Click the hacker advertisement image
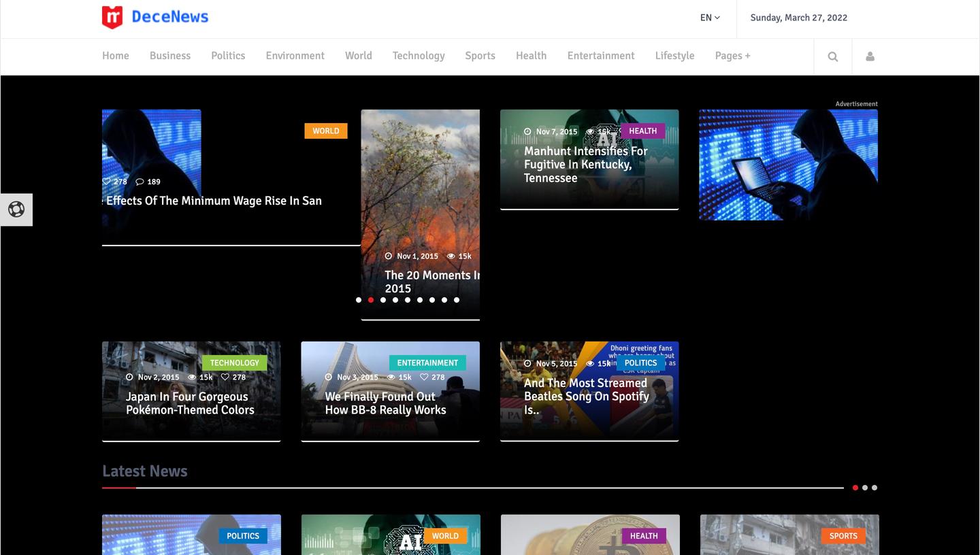Viewport: 980px width, 555px height. tap(788, 165)
